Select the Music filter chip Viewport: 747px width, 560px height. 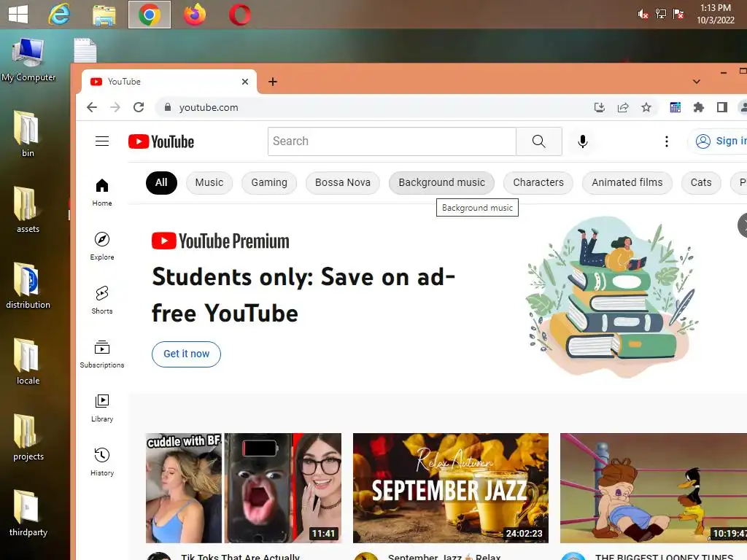pyautogui.click(x=209, y=182)
